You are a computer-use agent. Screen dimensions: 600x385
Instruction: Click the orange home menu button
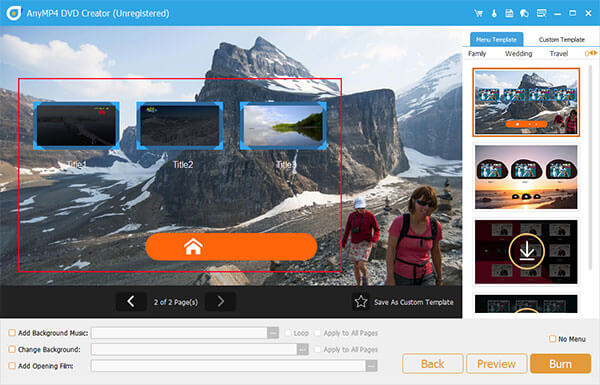(x=231, y=247)
